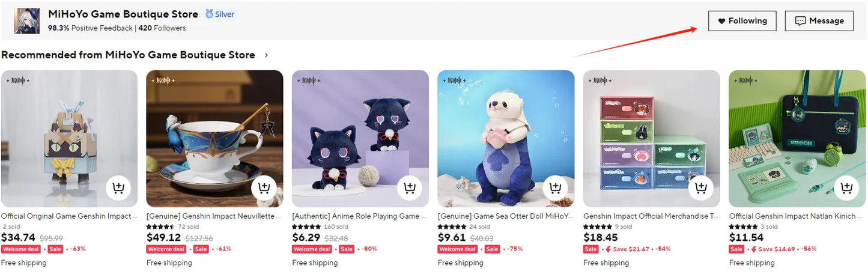
Task: Expand the store recommendations chevron arrow
Action: 267,55
